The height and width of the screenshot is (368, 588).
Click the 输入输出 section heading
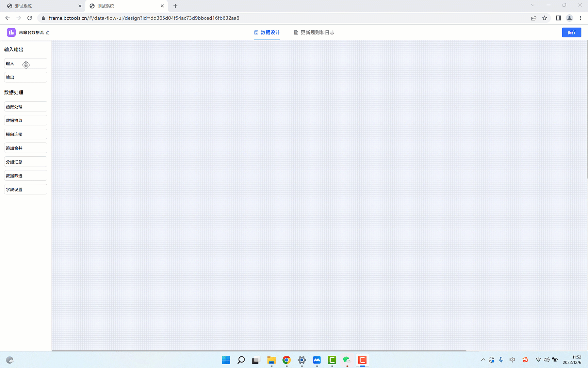pyautogui.click(x=14, y=49)
